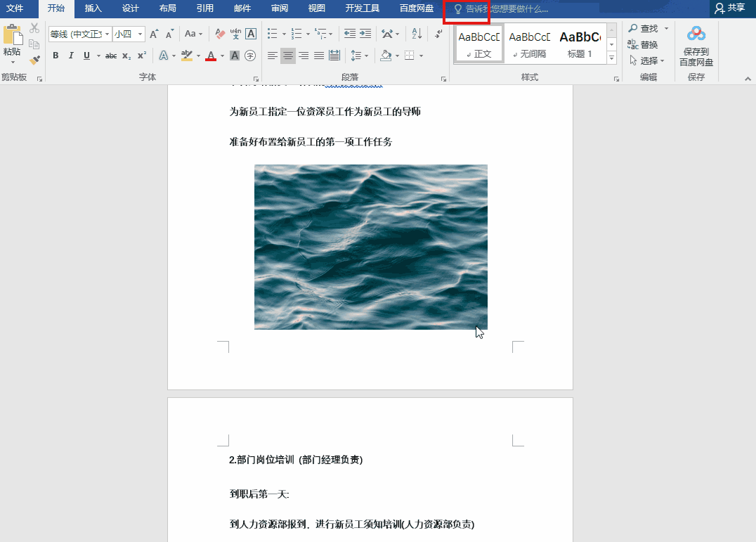The height and width of the screenshot is (542, 756).
Task: Click the Cut scissors icon
Action: click(x=34, y=28)
